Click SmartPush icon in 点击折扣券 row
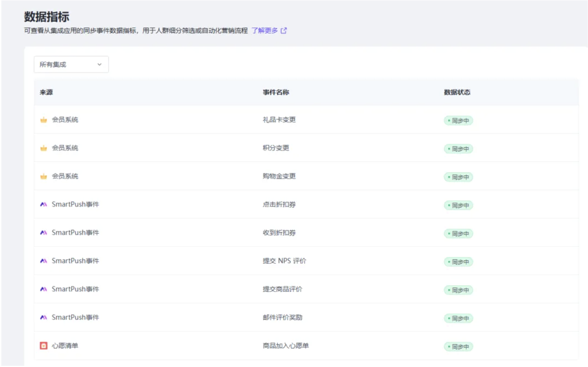 43,205
